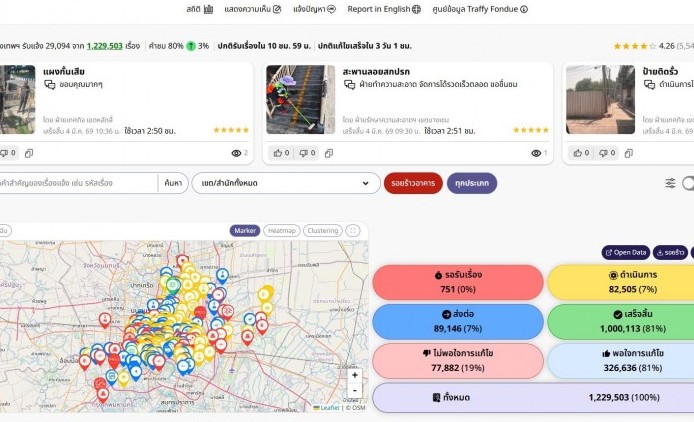The height and width of the screenshot is (422, 694).
Task: Open the เขต/สำนักทั้งหมด district dropdown
Action: [x=286, y=183]
